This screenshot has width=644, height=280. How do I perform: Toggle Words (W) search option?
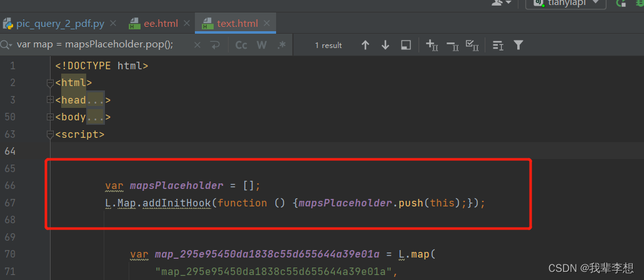tap(262, 45)
